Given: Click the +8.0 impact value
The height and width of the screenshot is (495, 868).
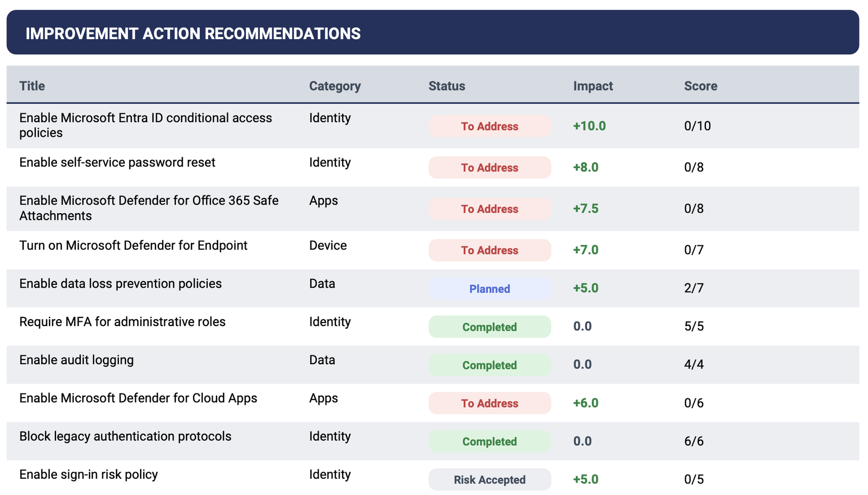Looking at the screenshot, I should [x=586, y=167].
